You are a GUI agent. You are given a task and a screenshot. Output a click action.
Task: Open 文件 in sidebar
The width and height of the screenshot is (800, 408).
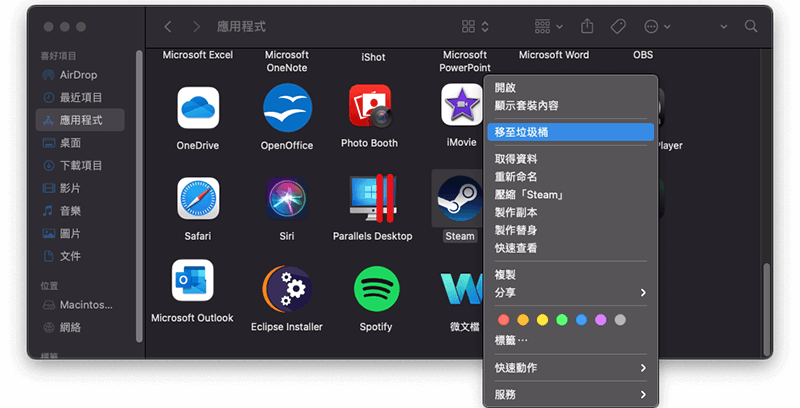[80, 256]
